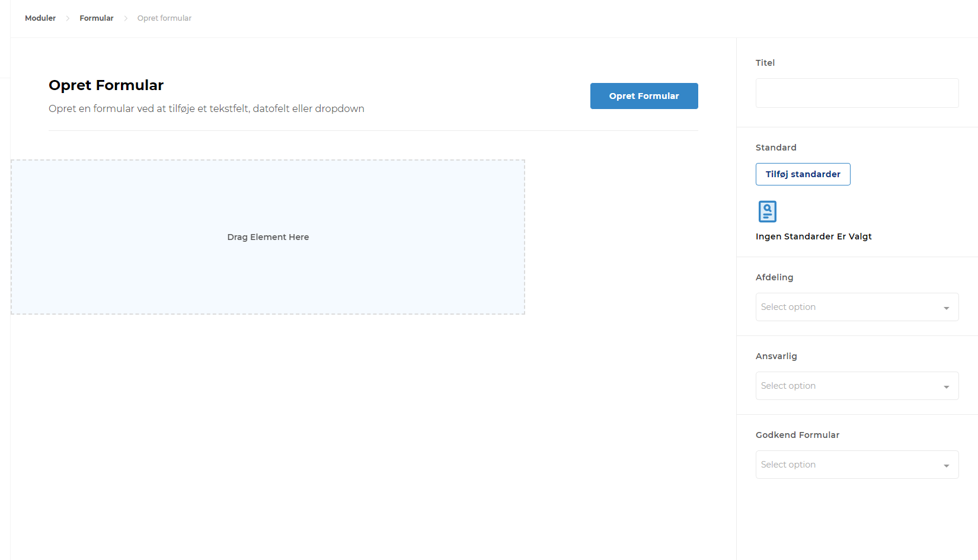Screen dimensions: 978x560
Task: Select the current Opret formular breadcrumb
Action: 164,18
